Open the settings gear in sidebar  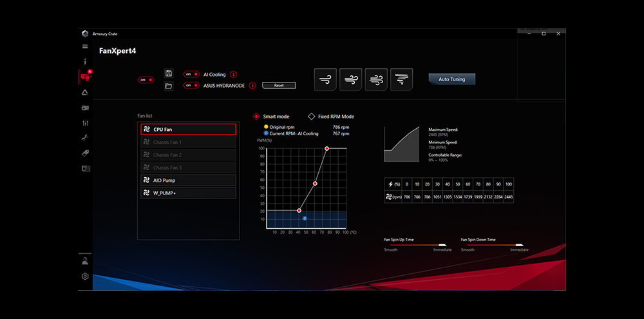click(85, 276)
